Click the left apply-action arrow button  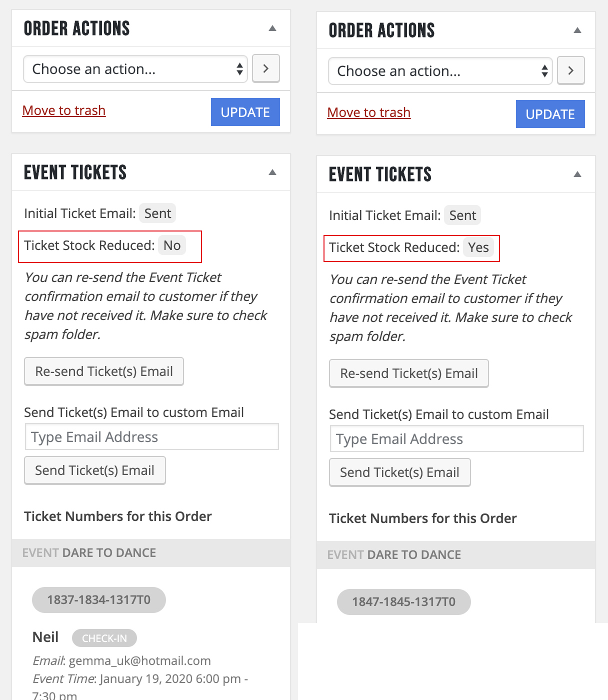pyautogui.click(x=266, y=68)
